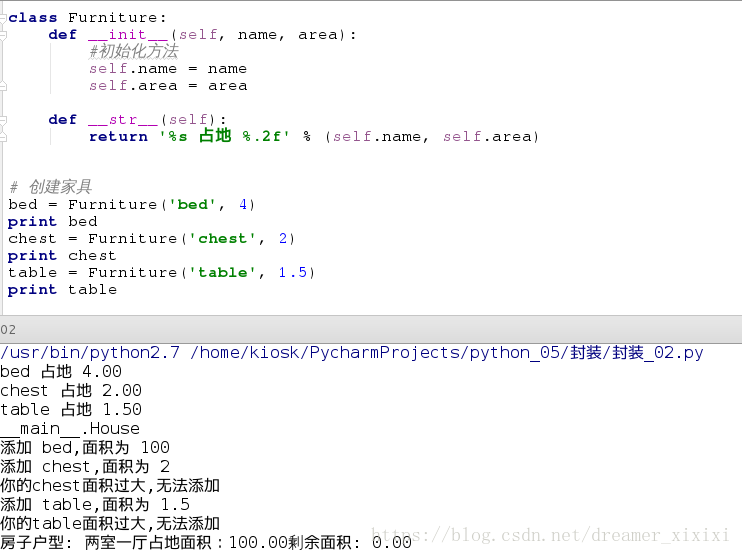
Task: Click fold end marker beside self.area line
Action: [x=3, y=86]
